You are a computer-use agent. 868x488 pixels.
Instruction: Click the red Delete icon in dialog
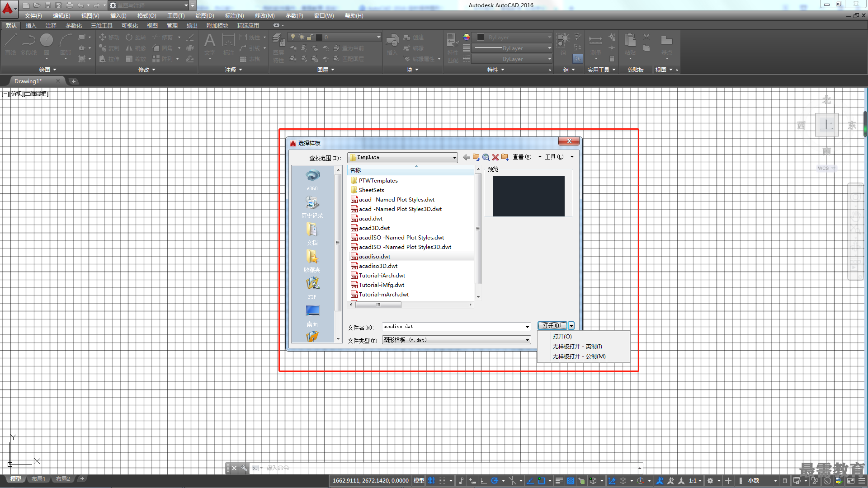click(495, 157)
